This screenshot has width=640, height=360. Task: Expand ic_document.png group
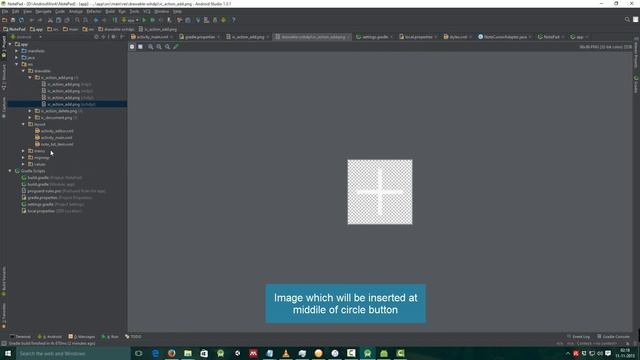30,118
